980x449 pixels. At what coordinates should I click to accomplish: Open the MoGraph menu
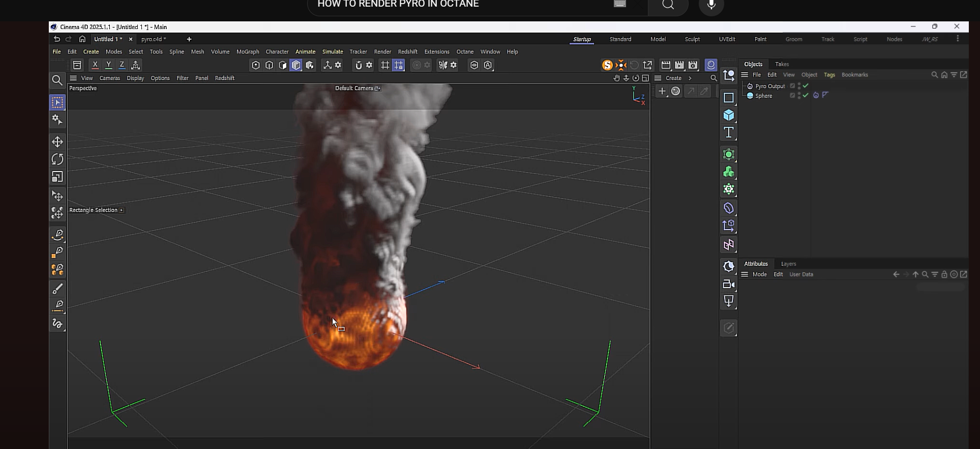tap(248, 52)
